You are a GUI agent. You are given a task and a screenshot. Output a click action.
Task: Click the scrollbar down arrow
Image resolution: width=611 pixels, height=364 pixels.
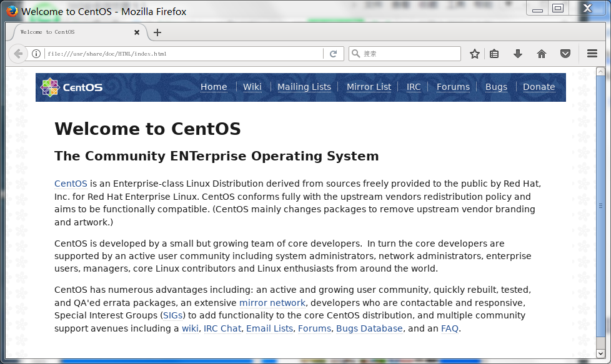coord(600,353)
